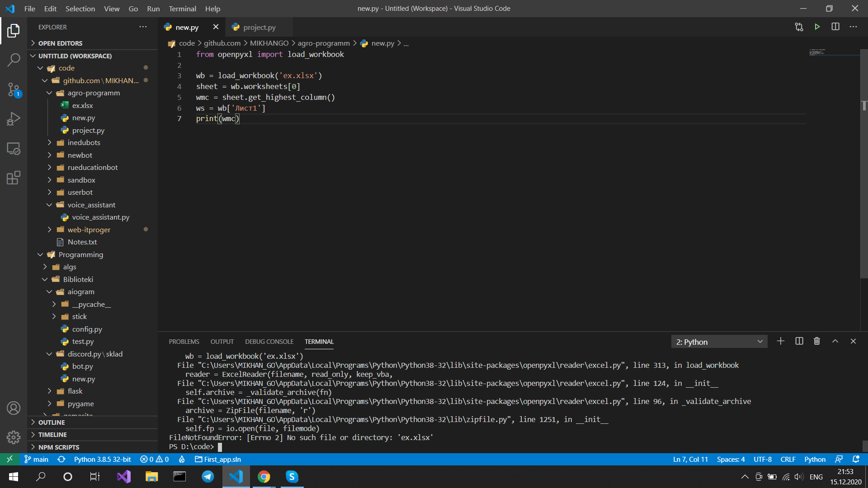Collapse the agro-programm folder

tap(93, 93)
